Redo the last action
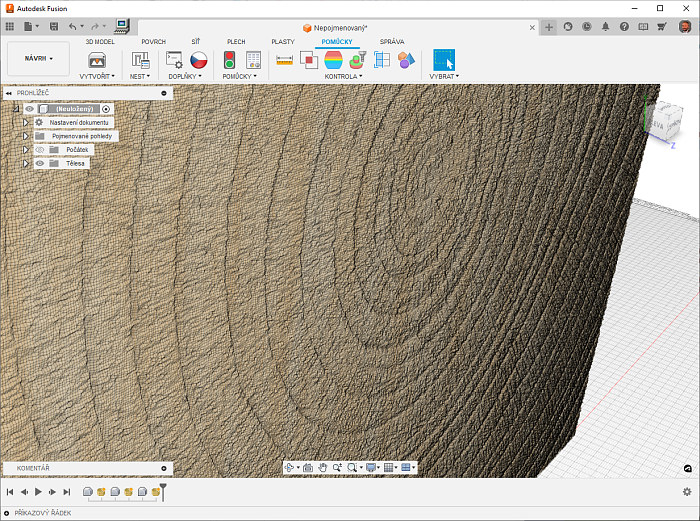This screenshot has width=700, height=521. [95, 27]
